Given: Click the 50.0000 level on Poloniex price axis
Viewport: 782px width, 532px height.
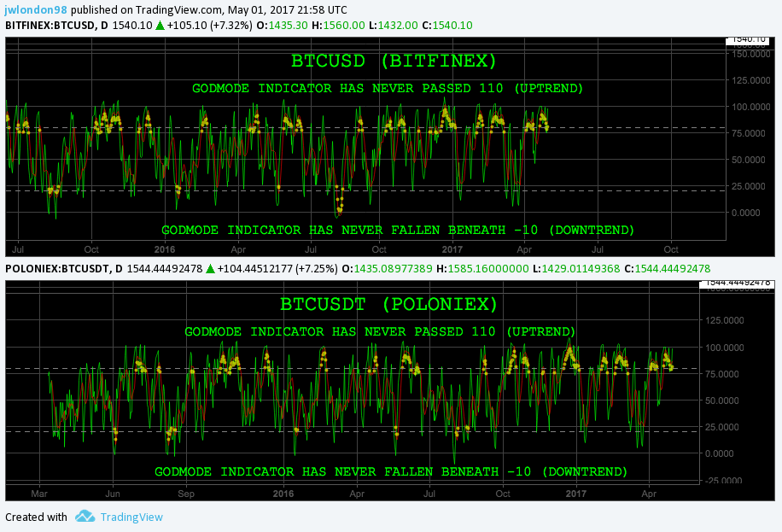Looking at the screenshot, I should point(721,400).
